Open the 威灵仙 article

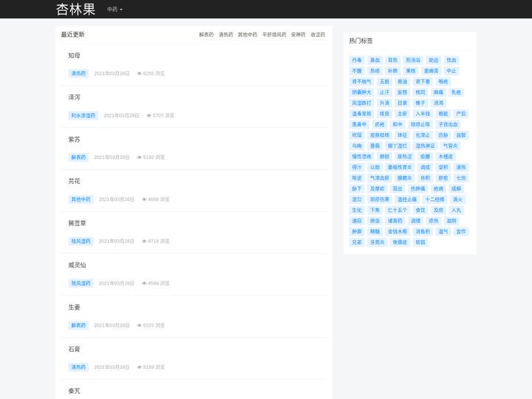point(77,265)
